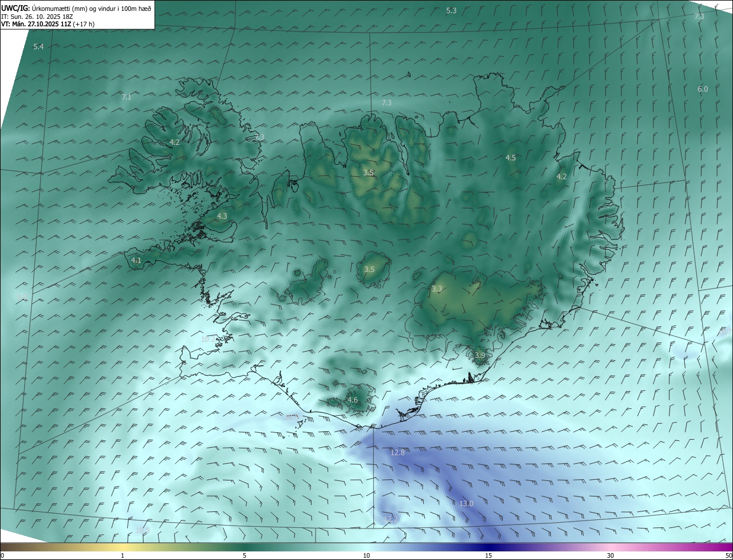The width and height of the screenshot is (733, 560).
Task: Click the '7.1' value north of the Westfjords
Action: (127, 97)
